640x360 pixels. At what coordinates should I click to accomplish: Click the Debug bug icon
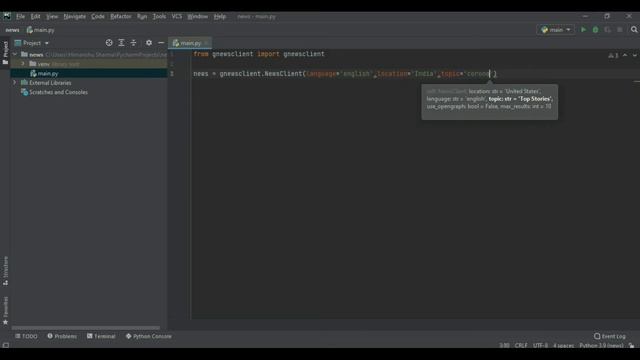coord(596,29)
